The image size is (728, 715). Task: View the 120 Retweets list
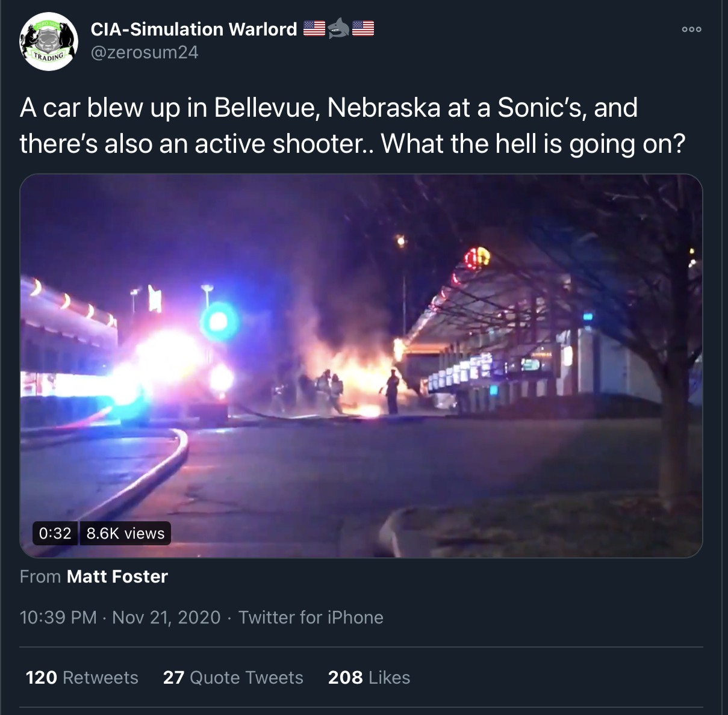click(82, 678)
